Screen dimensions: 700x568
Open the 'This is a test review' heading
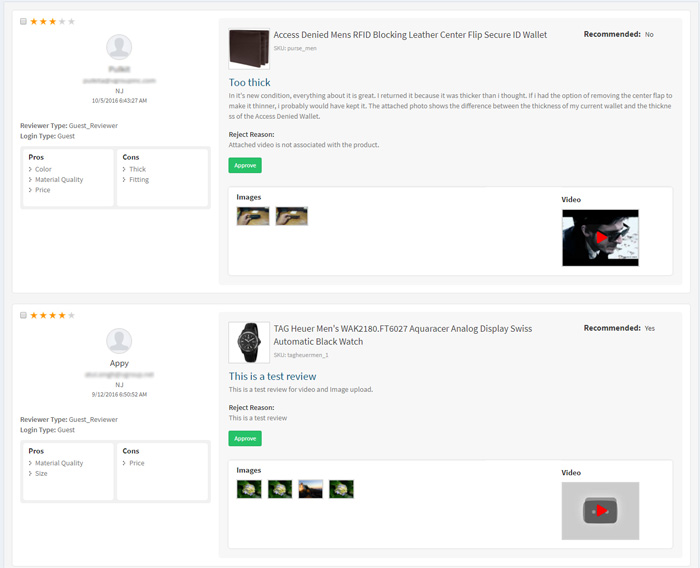[272, 376]
